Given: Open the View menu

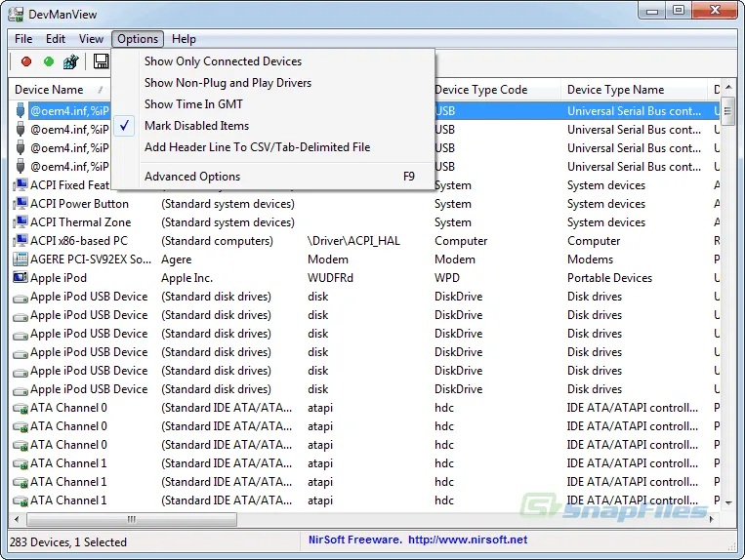Looking at the screenshot, I should [x=91, y=39].
